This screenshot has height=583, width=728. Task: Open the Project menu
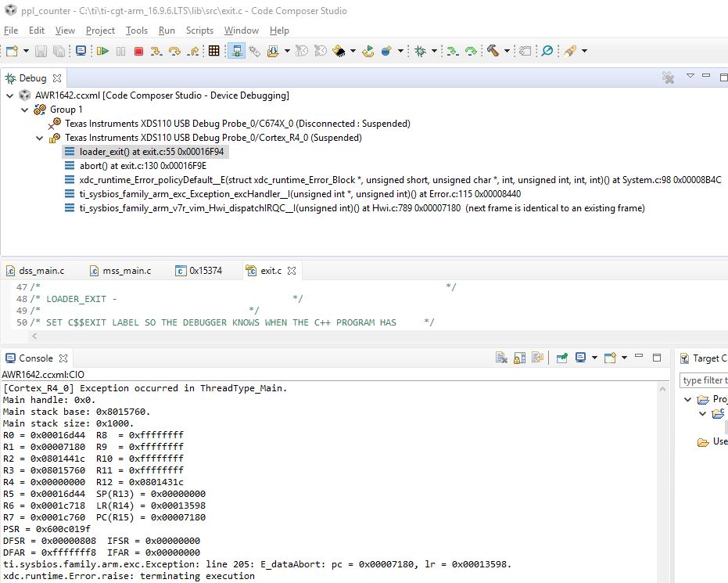[100, 31]
